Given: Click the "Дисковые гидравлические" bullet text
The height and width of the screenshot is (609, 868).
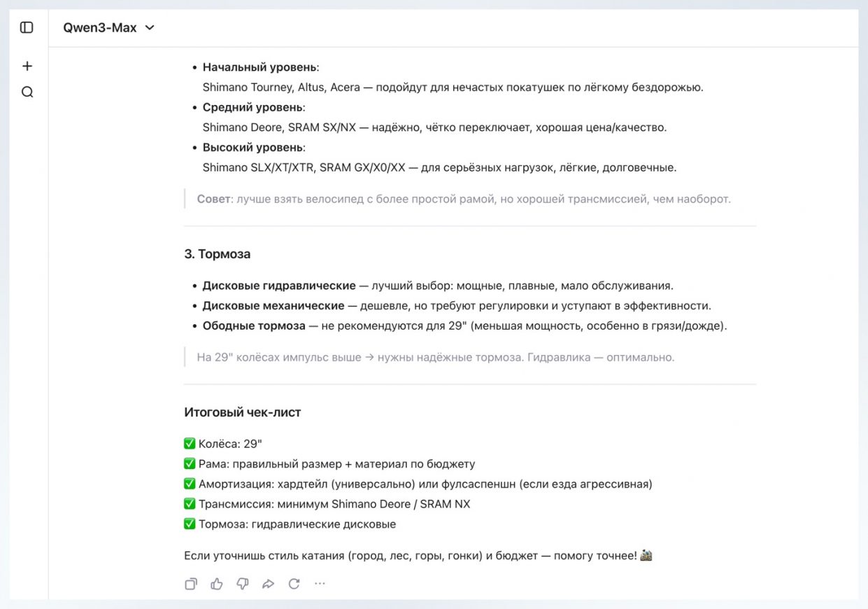Looking at the screenshot, I should [279, 286].
